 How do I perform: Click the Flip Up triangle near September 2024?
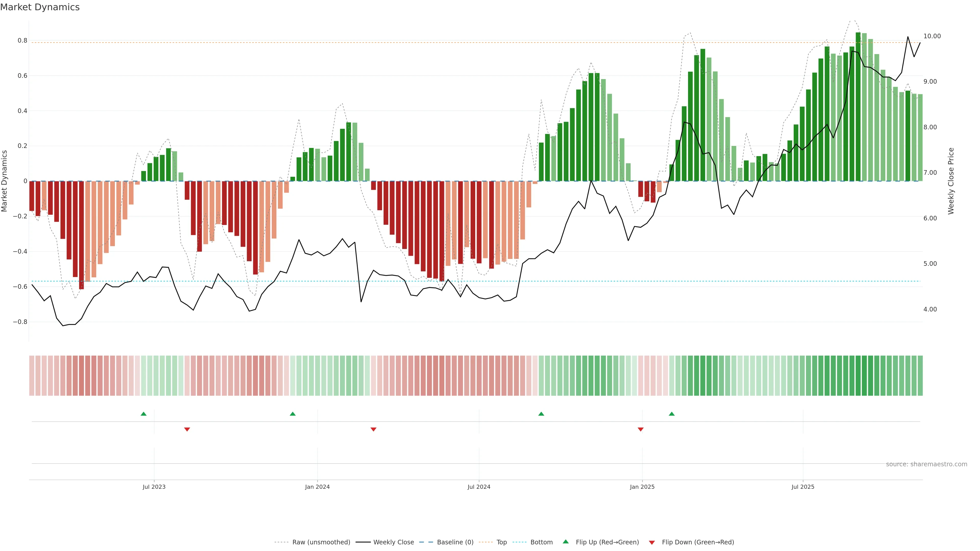tap(541, 414)
